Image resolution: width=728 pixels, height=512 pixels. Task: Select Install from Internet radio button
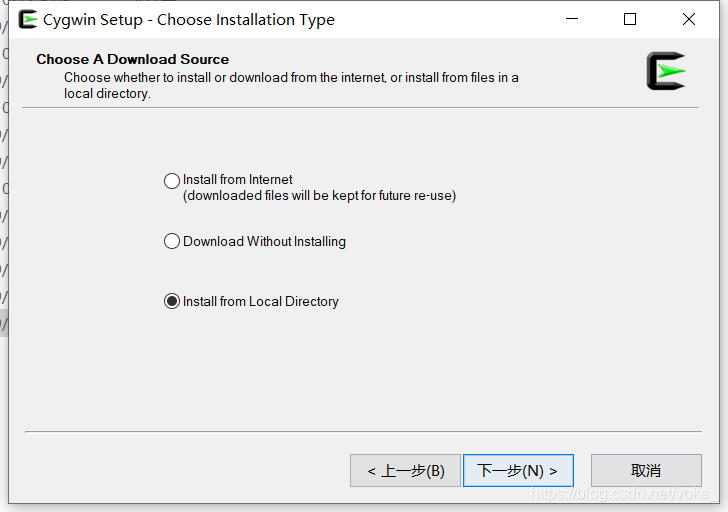tap(172, 181)
